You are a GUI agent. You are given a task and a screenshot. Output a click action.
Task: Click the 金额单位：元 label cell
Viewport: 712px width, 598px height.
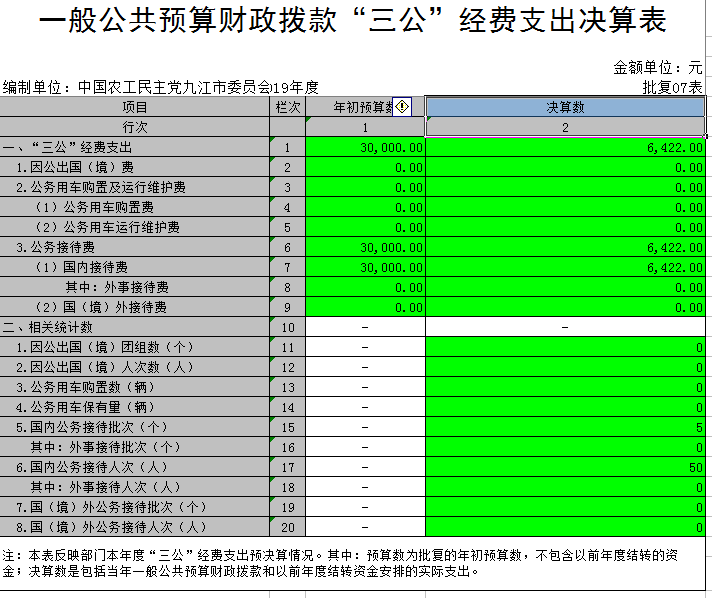(x=657, y=68)
